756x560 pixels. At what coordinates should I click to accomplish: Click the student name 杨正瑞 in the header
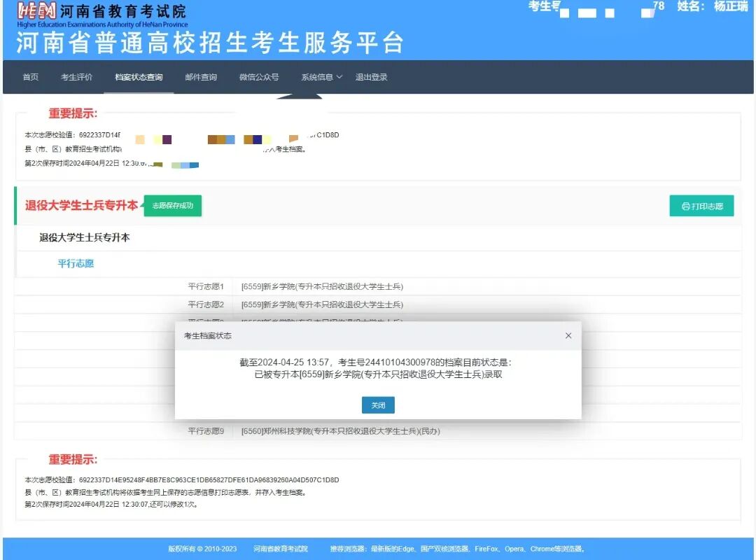730,6
